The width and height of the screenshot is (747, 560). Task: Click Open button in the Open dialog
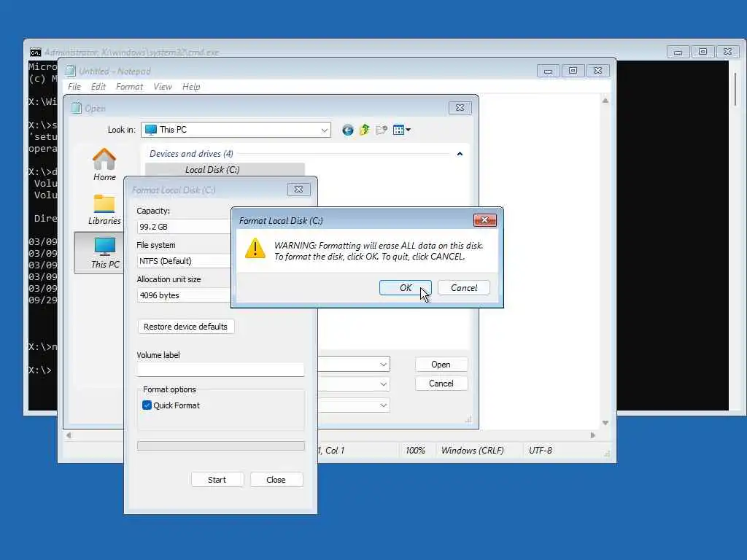click(441, 365)
